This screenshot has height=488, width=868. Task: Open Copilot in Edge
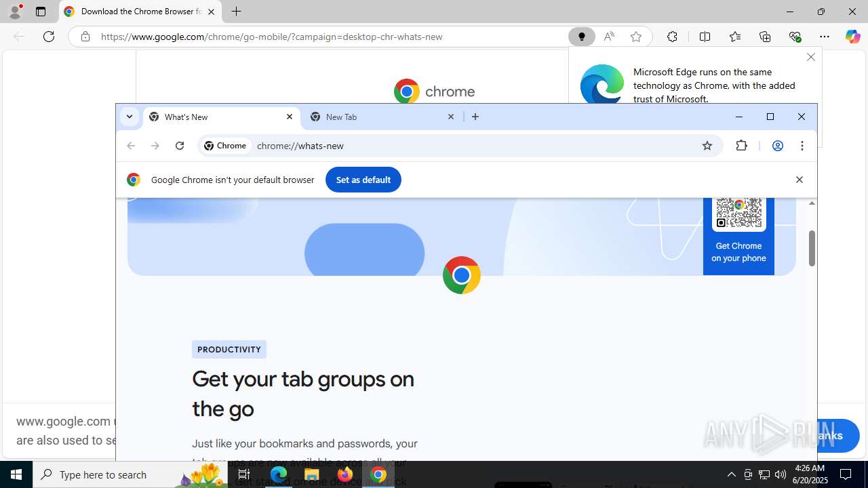click(x=852, y=37)
